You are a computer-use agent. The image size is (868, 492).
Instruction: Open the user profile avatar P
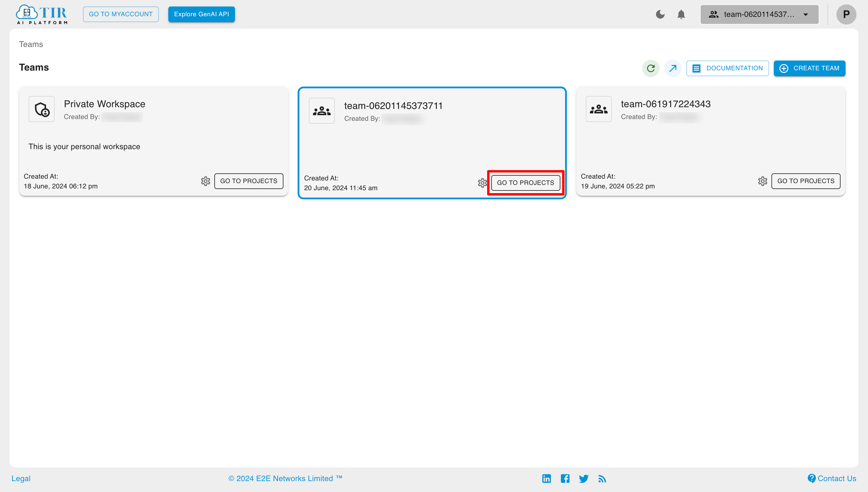[x=846, y=14]
